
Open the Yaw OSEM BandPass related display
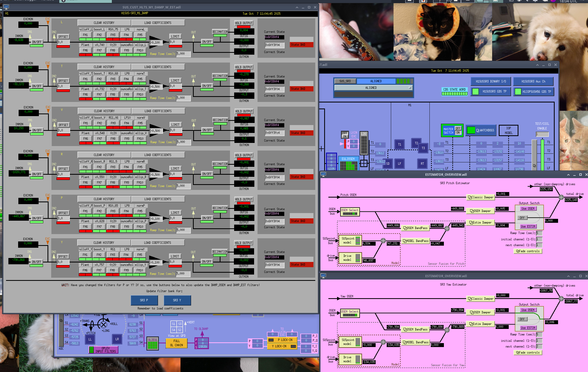click(x=415, y=329)
